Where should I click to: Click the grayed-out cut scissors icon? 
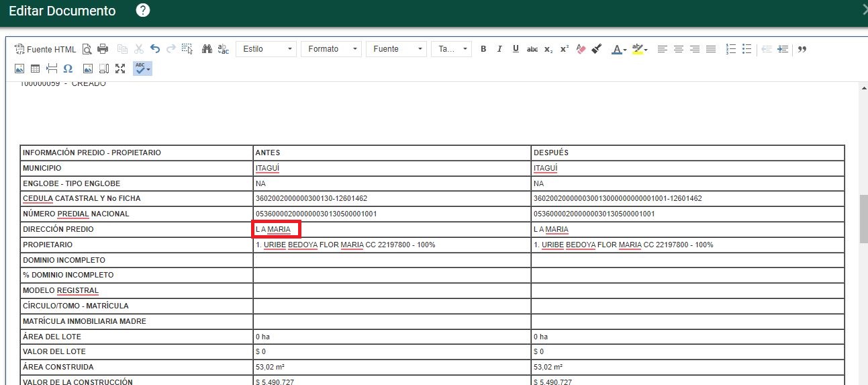[139, 49]
